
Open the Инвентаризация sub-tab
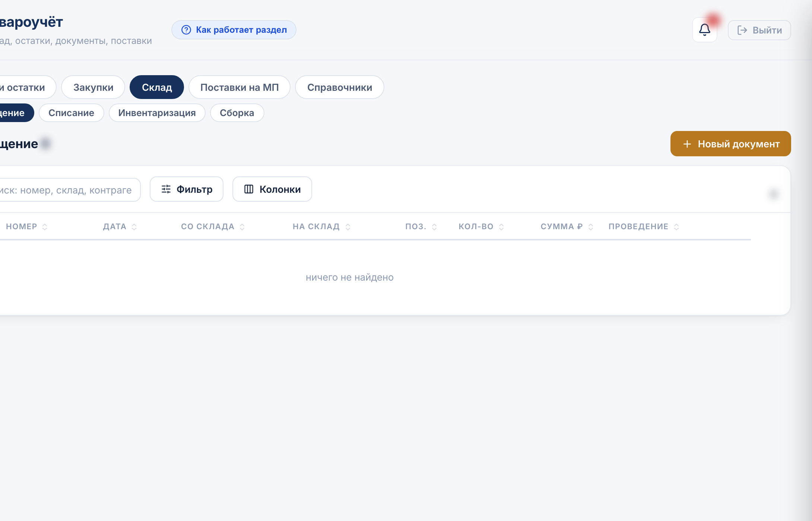point(157,113)
